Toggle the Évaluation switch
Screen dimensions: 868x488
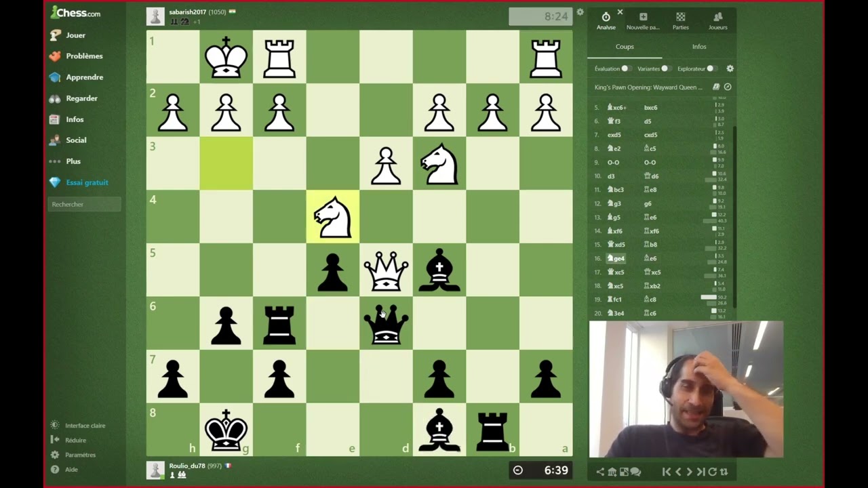[x=626, y=68]
